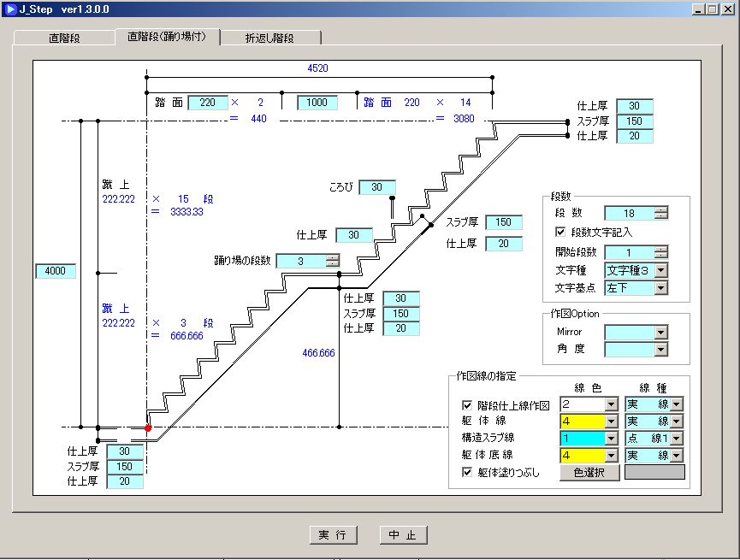
Task: Expand the 文字基点 dropdown showing 左下
Action: pyautogui.click(x=660, y=288)
